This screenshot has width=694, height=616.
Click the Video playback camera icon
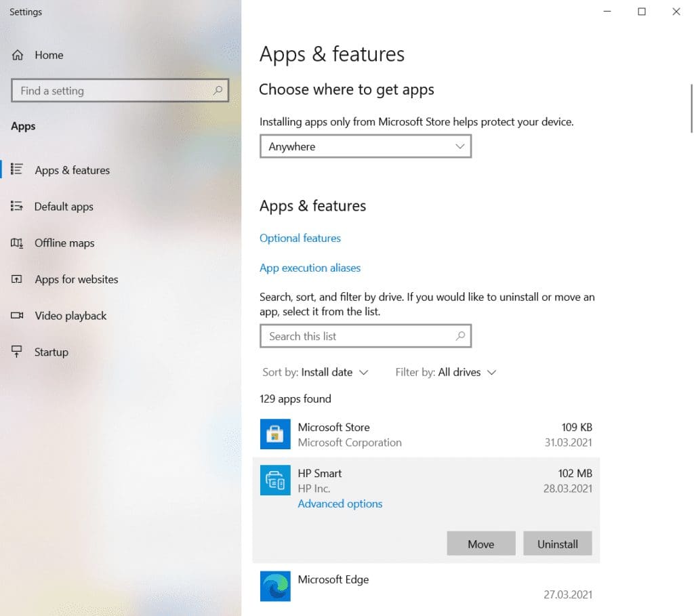[x=17, y=315]
